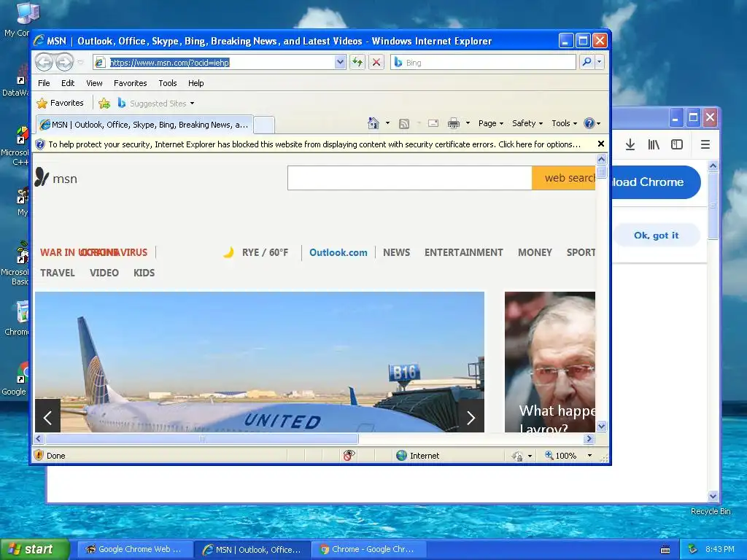Image resolution: width=747 pixels, height=560 pixels.
Task: Click the Home icon in command bar
Action: pos(373,123)
